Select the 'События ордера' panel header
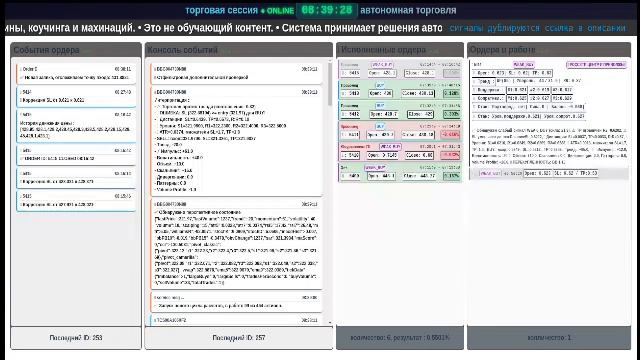Screen dimensions: 640x360 pyautogui.click(x=76, y=50)
